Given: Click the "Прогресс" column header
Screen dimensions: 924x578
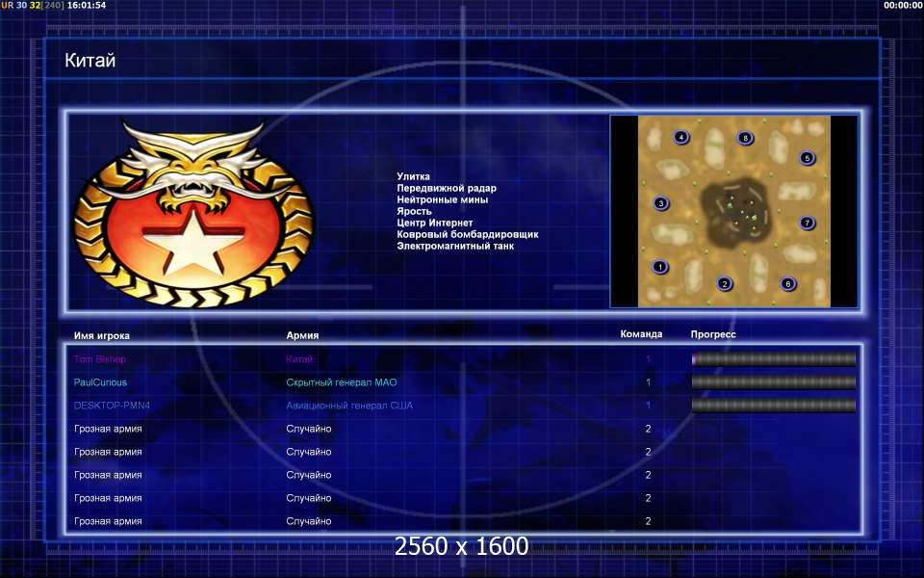Looking at the screenshot, I should [x=713, y=334].
